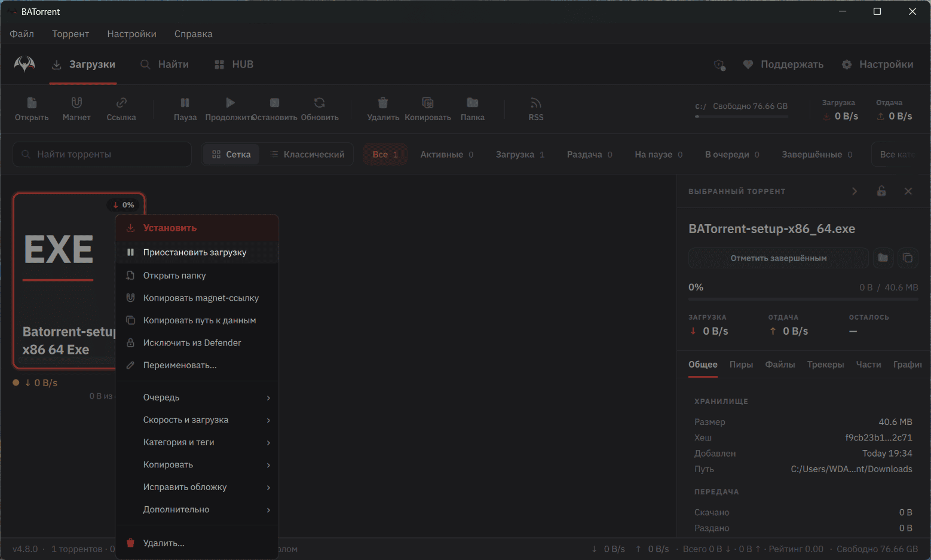Filter torrents by Завершённые
Screen dimensions: 931x560
[x=817, y=154]
